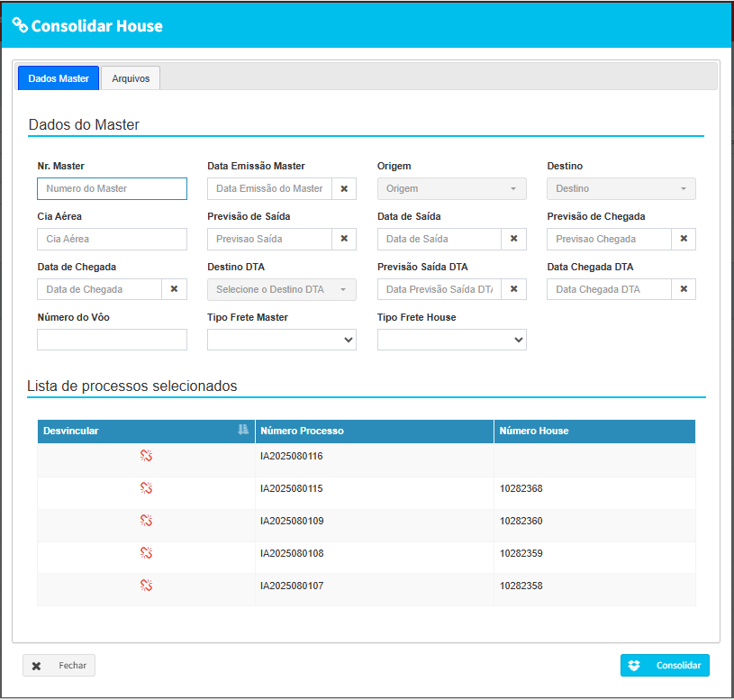Clear the Previsão Saída DTA date

[x=514, y=289]
